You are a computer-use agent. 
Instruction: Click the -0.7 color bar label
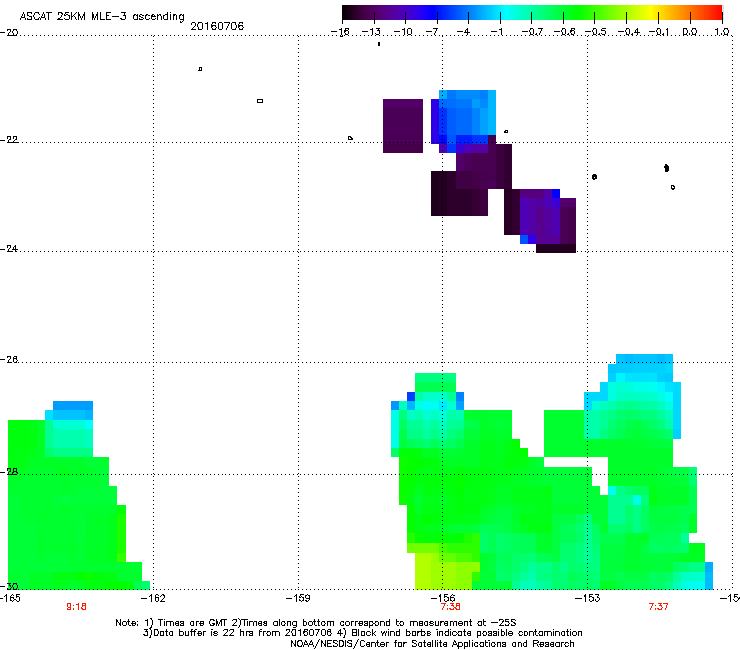(532, 32)
